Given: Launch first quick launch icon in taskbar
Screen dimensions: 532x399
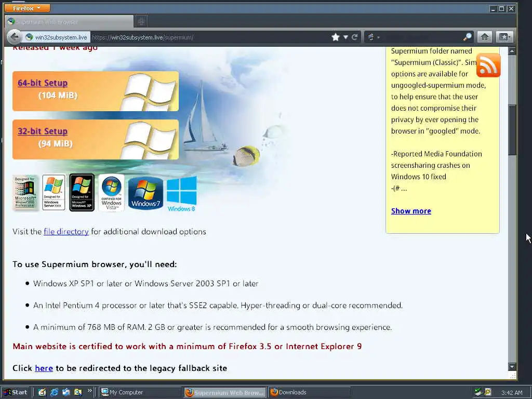Looking at the screenshot, I should click(x=42, y=392).
